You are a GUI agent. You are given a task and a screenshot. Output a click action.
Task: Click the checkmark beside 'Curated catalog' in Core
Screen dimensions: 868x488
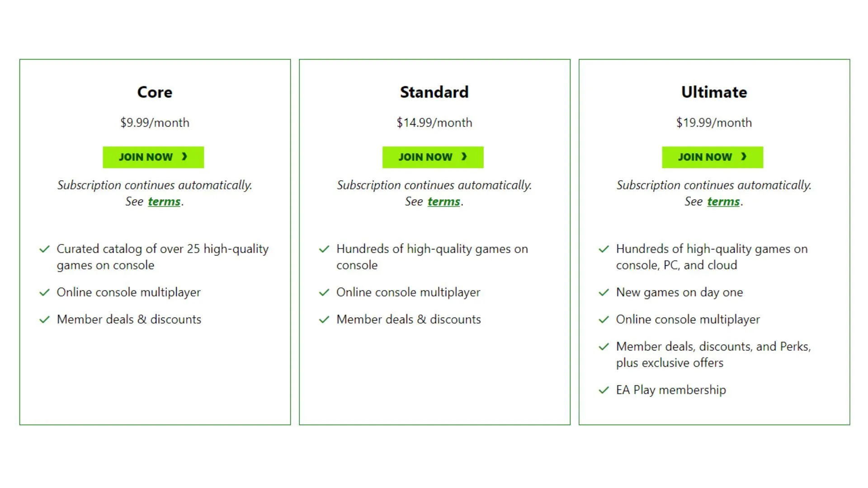(44, 249)
